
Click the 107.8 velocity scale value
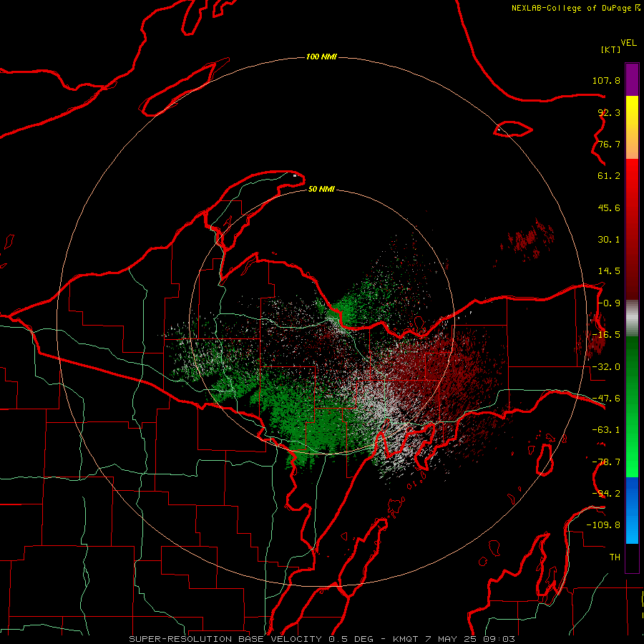pos(606,80)
